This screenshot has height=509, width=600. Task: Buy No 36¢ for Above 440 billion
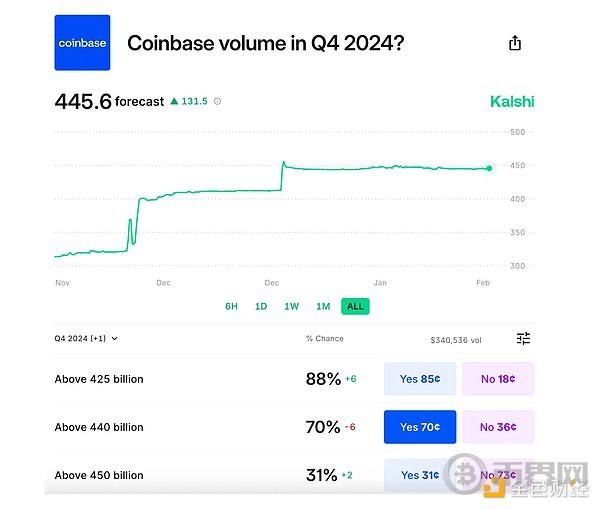(x=498, y=427)
